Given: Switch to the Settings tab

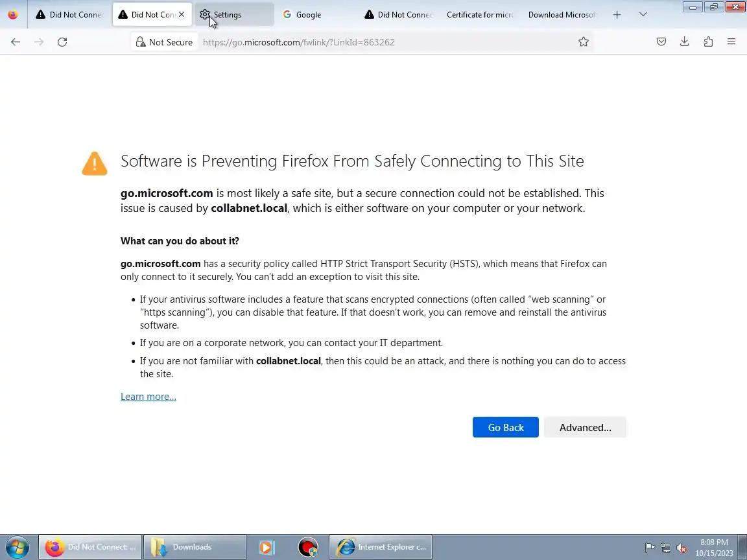Looking at the screenshot, I should coord(234,15).
